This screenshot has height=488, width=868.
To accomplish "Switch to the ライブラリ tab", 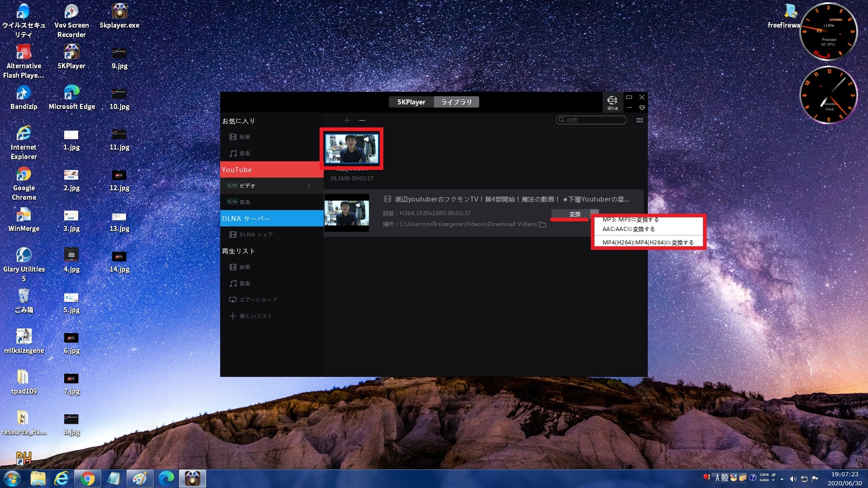I will point(456,102).
